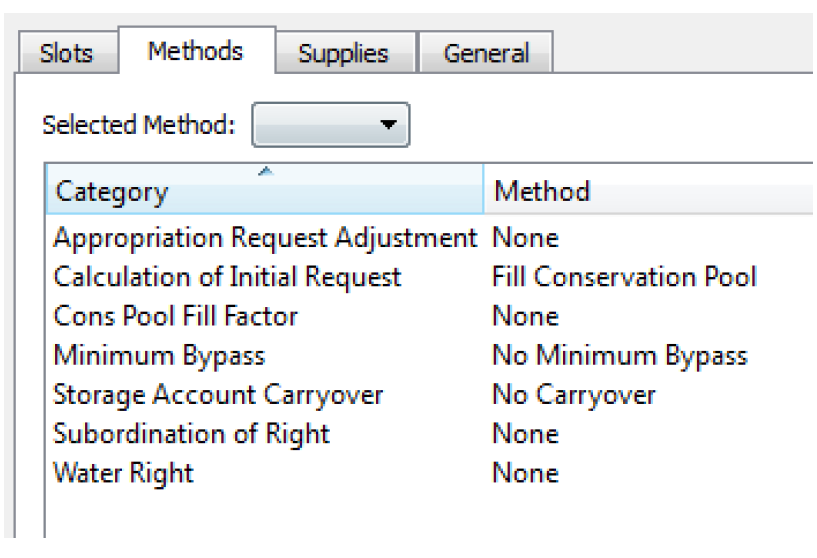817x558 pixels.
Task: Highlight the Storage Account Carryover row
Action: click(218, 395)
